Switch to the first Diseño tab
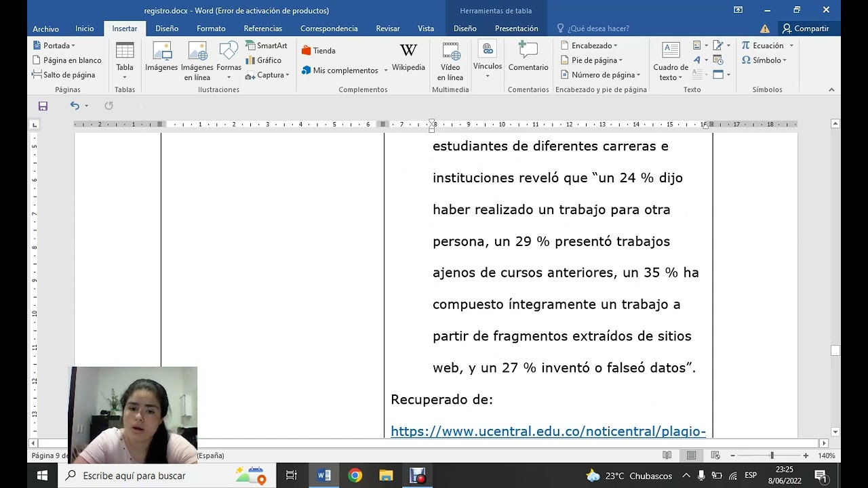This screenshot has height=488, width=868. [x=167, y=28]
